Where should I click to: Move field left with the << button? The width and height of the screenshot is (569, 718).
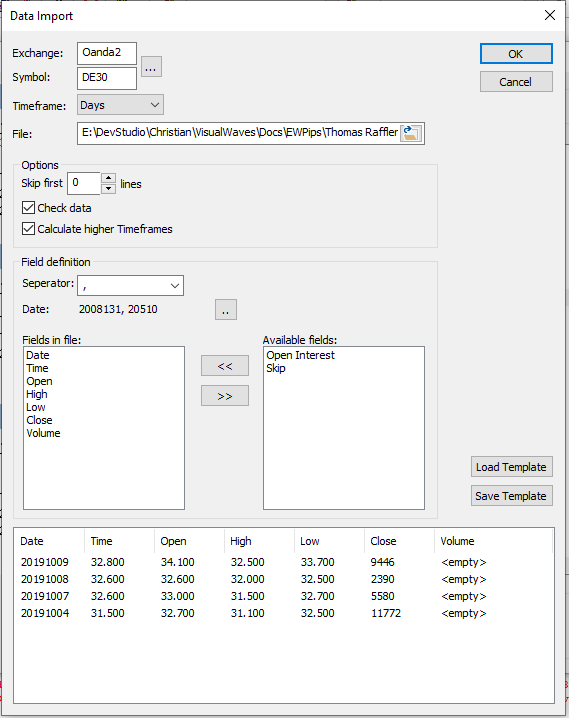click(225, 365)
